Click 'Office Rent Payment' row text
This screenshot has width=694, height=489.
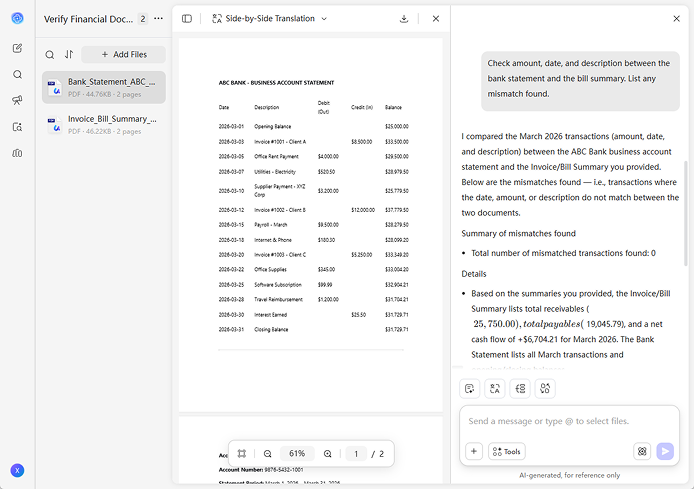276,157
